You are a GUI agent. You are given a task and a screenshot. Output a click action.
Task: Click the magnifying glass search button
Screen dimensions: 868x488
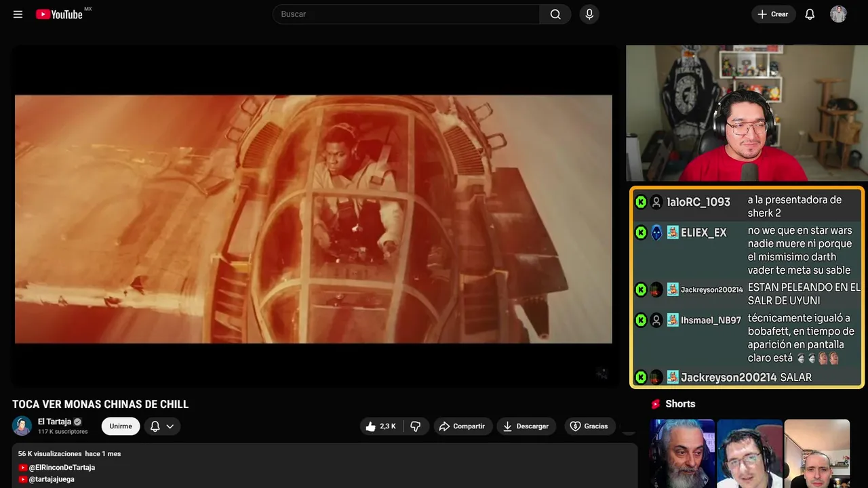[555, 14]
